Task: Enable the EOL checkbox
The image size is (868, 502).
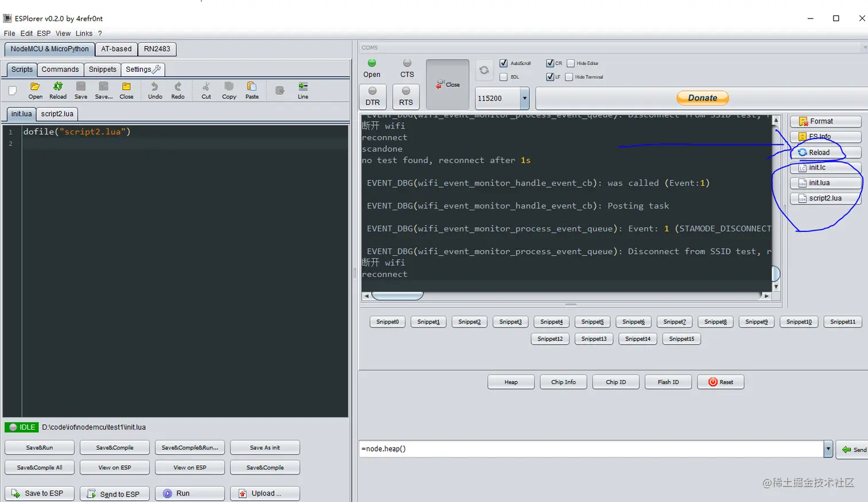Action: click(x=503, y=77)
